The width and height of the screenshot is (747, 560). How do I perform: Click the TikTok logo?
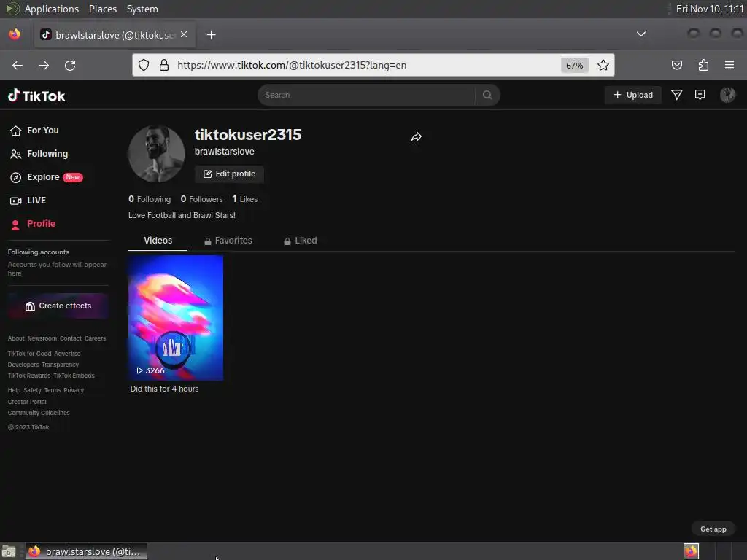[36, 96]
